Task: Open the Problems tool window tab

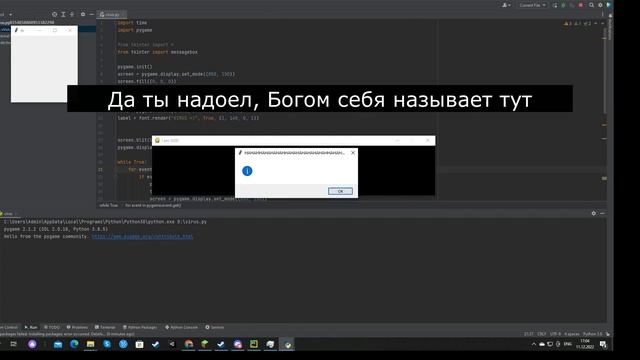Action: tap(77, 327)
